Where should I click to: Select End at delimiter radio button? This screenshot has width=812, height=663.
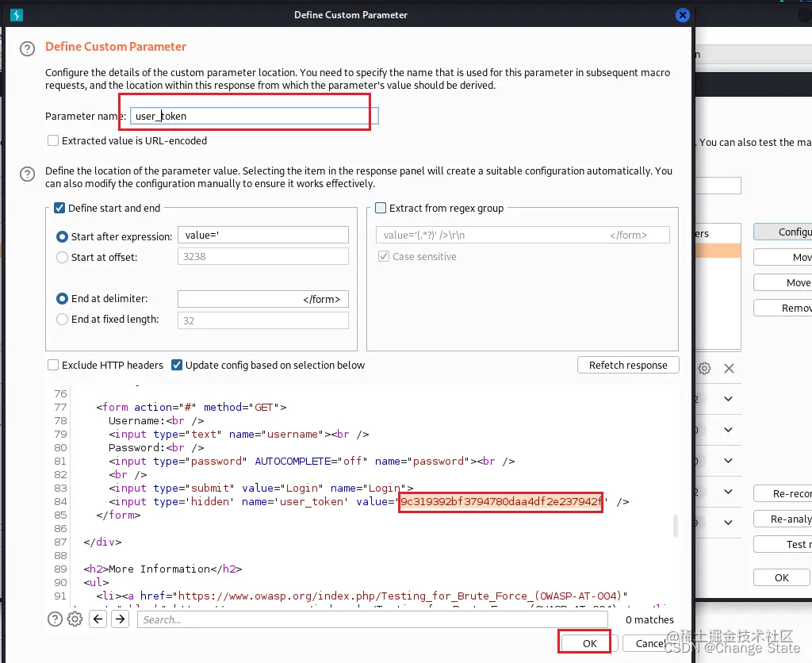tap(62, 299)
